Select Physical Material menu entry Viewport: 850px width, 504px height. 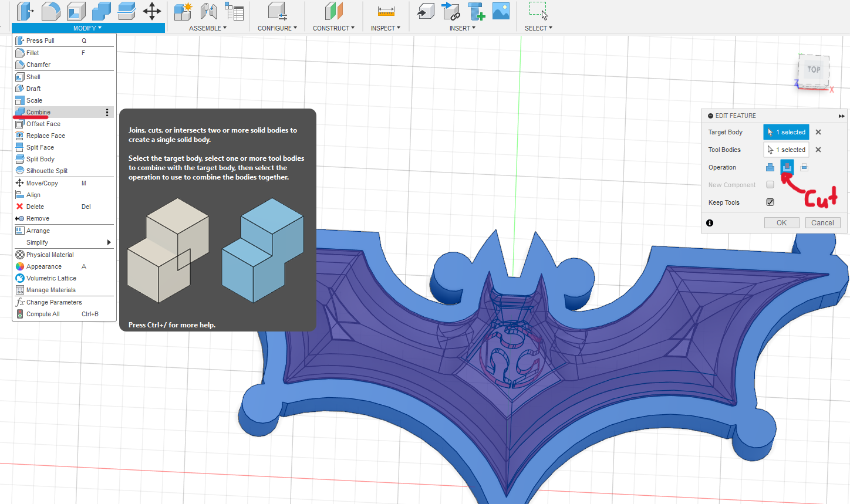point(64,255)
